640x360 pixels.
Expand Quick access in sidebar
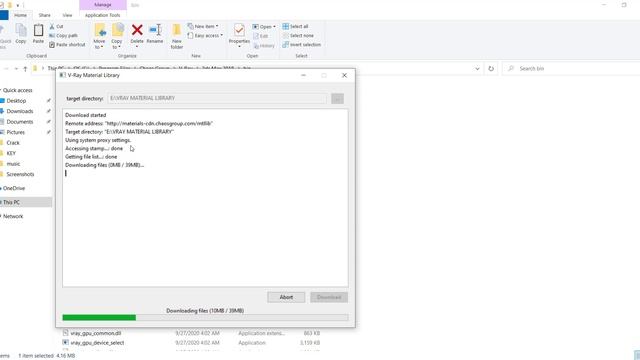[1, 90]
